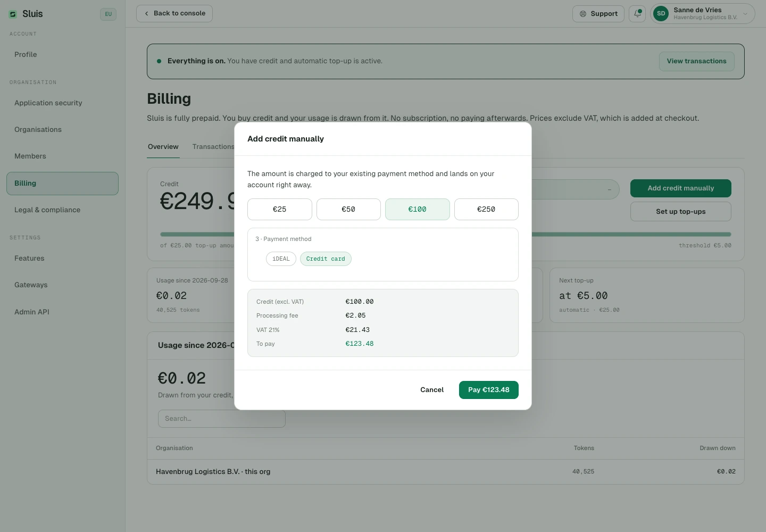Click the Sluis logo icon
The image size is (766, 532).
[x=13, y=14]
